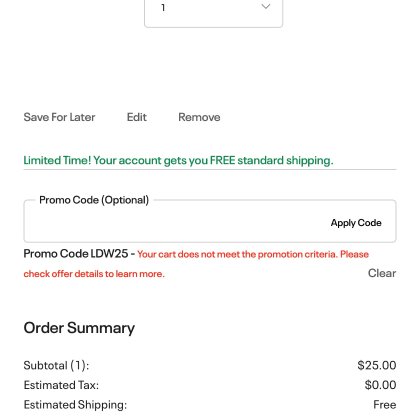Select the $0.00 estimated tax amount
Screen dimensions: 420x420
coord(380,385)
